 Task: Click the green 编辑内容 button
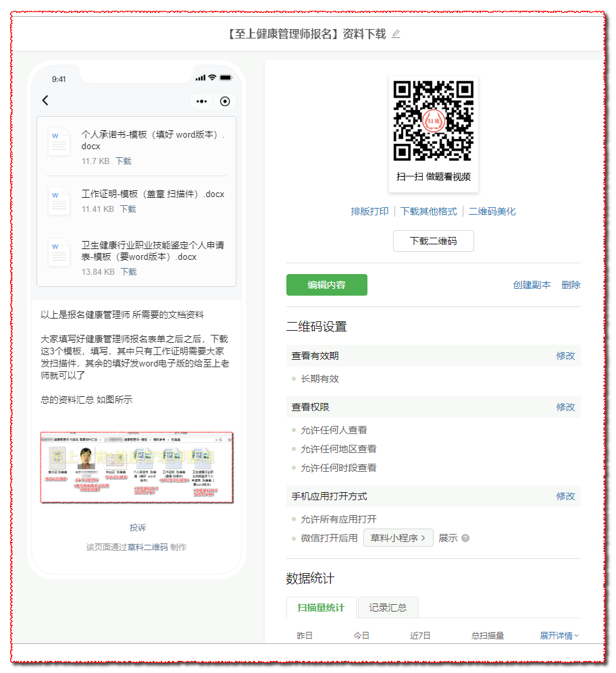click(326, 285)
